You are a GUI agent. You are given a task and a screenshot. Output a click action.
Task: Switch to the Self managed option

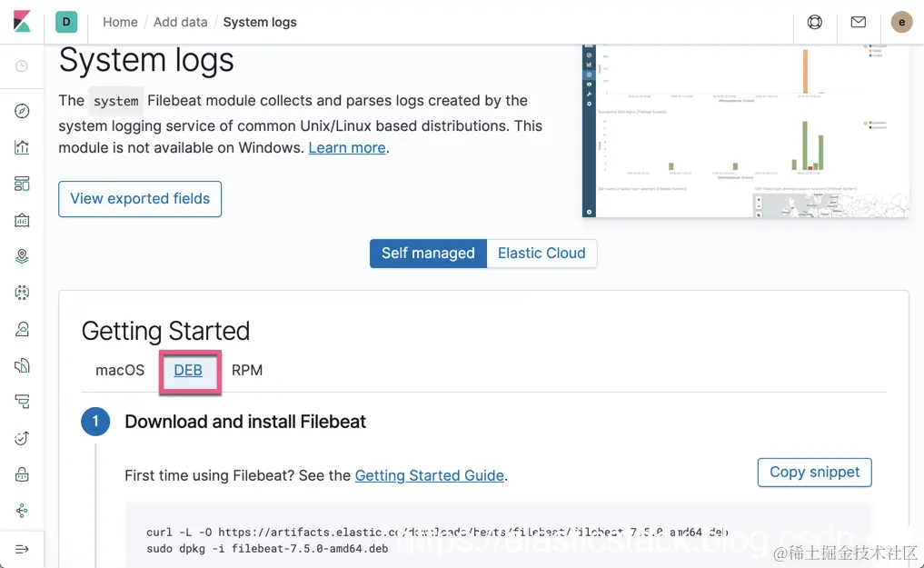coord(428,254)
